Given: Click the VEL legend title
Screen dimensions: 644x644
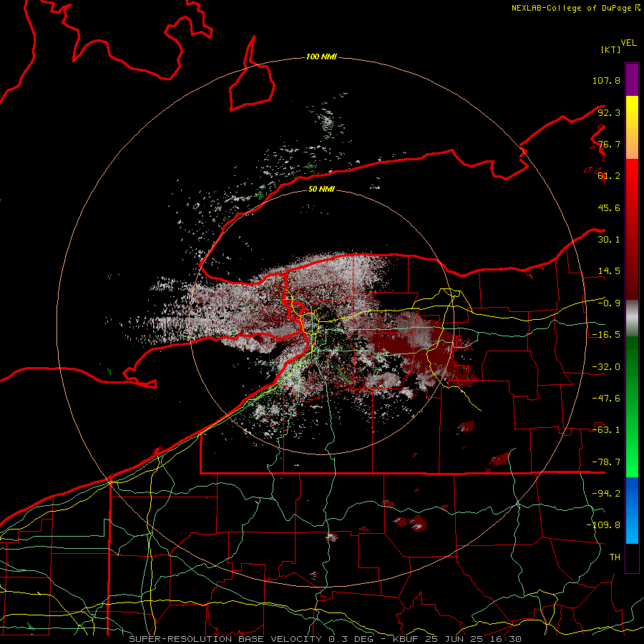Looking at the screenshot, I should pyautogui.click(x=628, y=43).
